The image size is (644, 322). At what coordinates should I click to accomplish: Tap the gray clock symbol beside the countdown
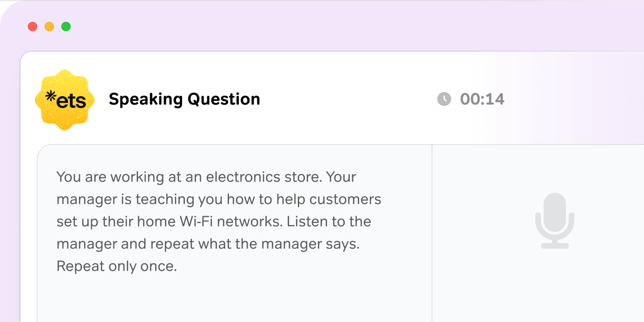444,99
